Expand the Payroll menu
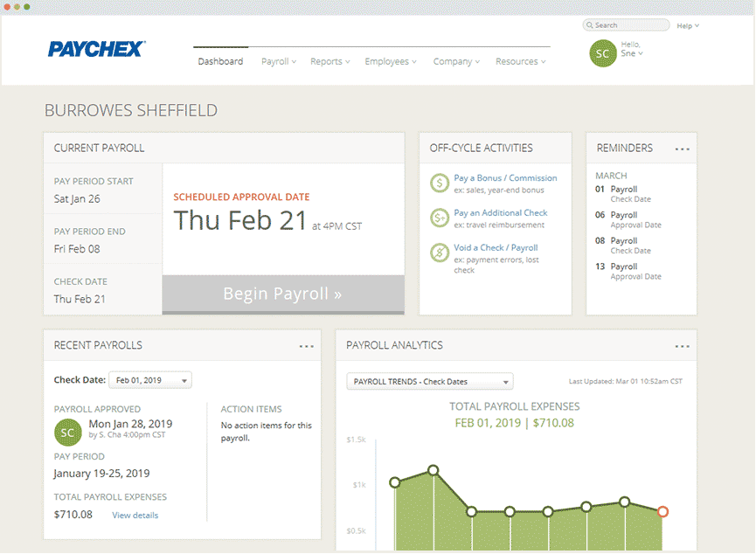Image resolution: width=756 pixels, height=554 pixels. click(x=279, y=61)
